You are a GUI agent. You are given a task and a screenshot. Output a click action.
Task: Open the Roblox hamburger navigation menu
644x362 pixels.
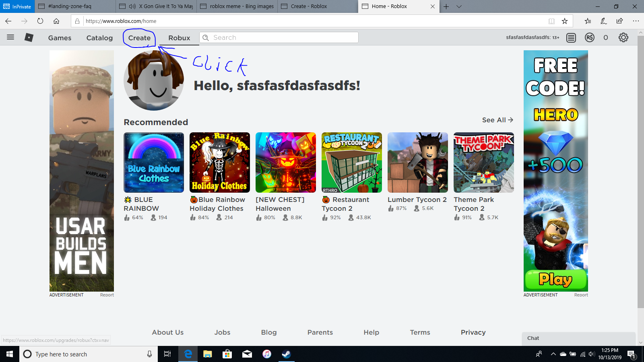click(x=10, y=37)
